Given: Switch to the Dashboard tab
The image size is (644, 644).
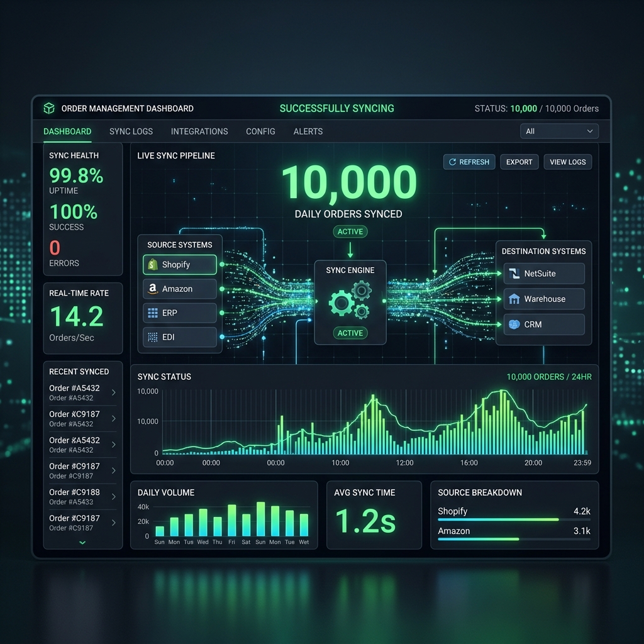Looking at the screenshot, I should pyautogui.click(x=67, y=131).
